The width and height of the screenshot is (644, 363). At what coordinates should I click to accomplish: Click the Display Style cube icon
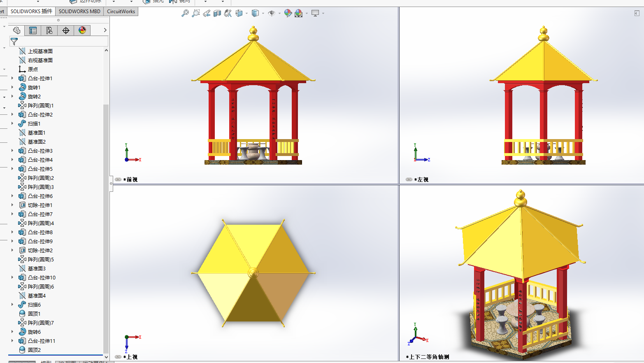pos(256,13)
